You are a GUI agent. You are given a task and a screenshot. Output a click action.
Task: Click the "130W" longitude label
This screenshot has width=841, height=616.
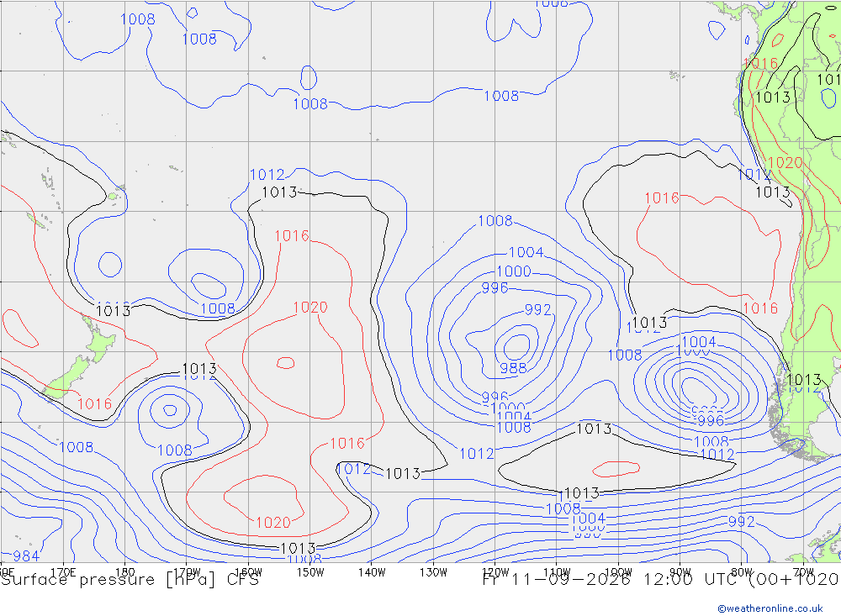pos(433,572)
